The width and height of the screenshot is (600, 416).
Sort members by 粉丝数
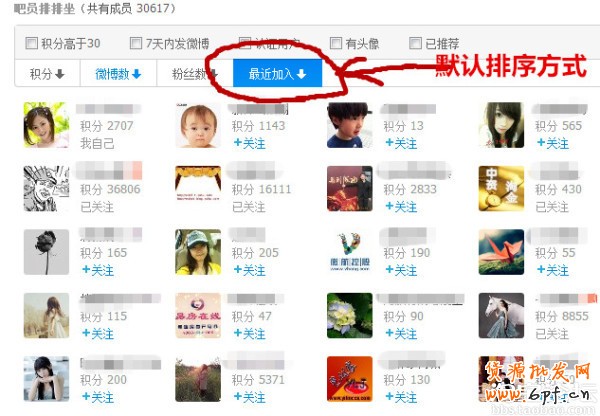[x=195, y=73]
